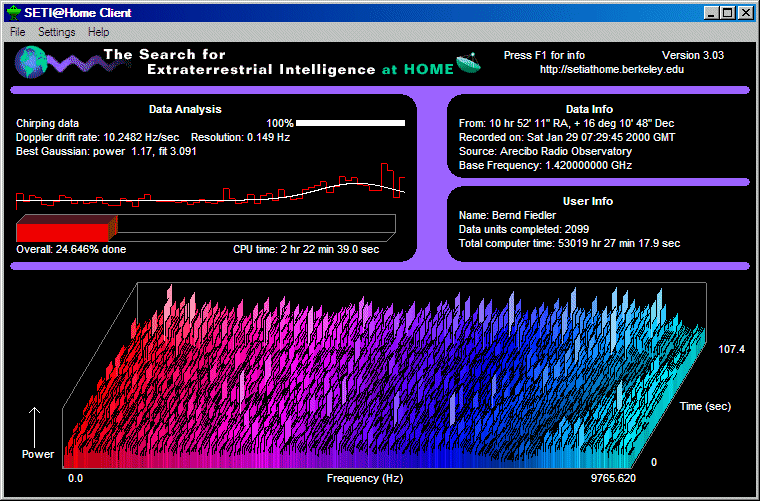760x501 pixels.
Task: Open the Settings menu
Action: 57,32
